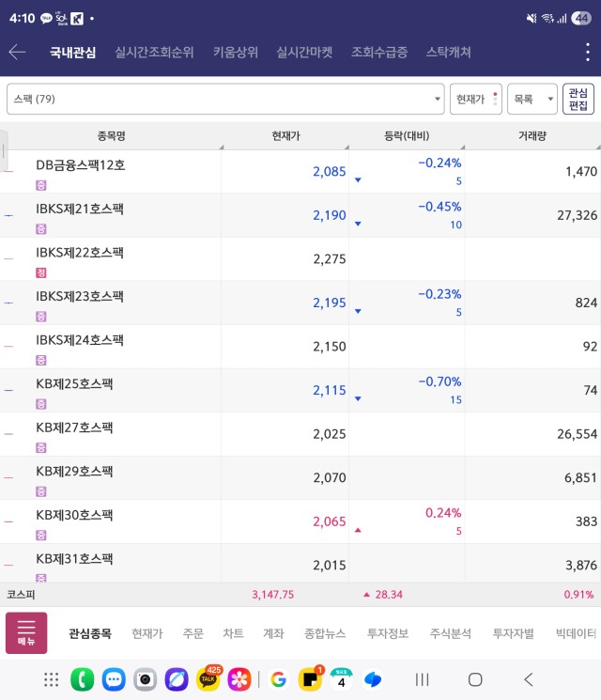601x700 pixels.
Task: Launch the green Phone app
Action: [82, 679]
